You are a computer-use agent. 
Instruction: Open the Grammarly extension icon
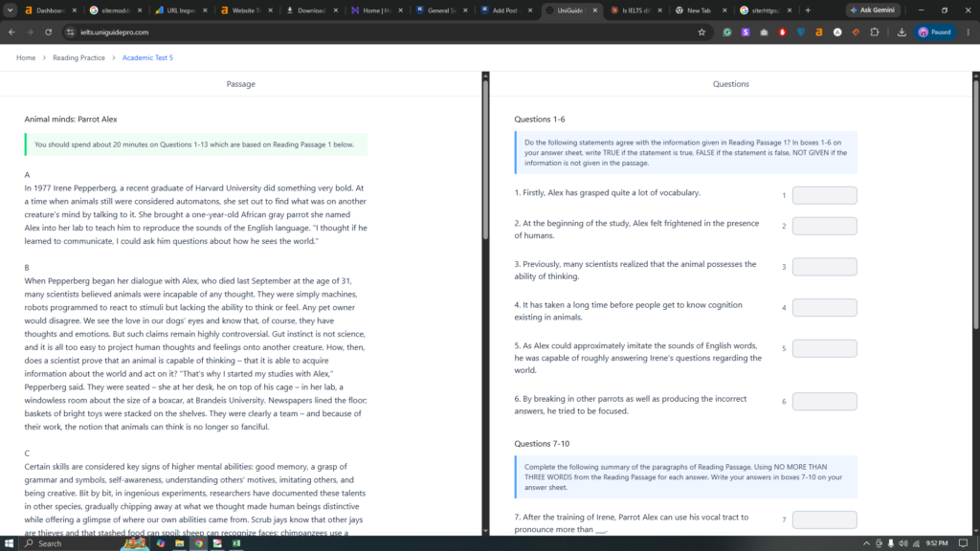727,32
